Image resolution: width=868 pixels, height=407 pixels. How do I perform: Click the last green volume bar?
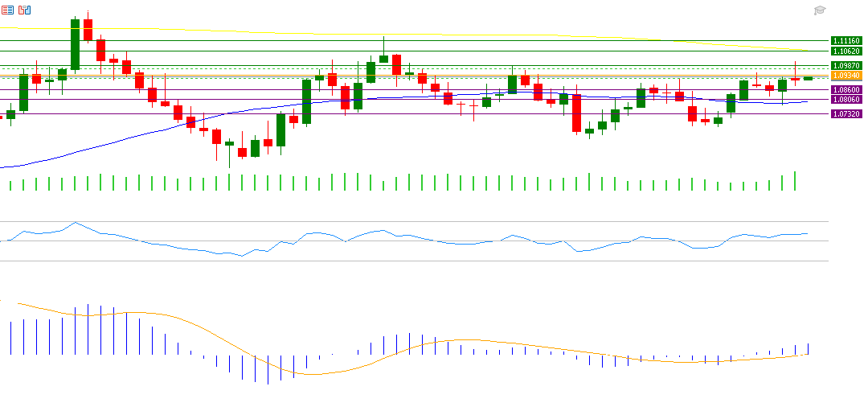[795, 181]
